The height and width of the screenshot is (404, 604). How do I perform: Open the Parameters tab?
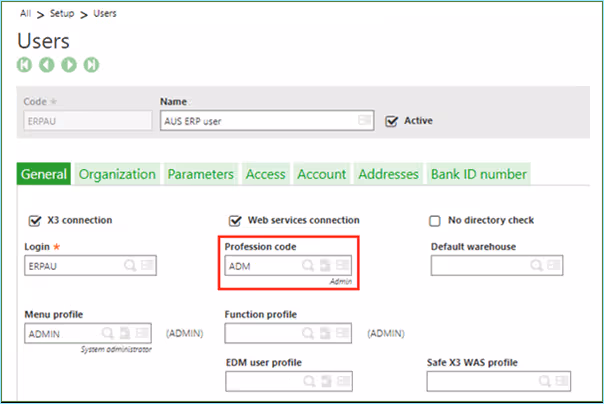tap(200, 174)
